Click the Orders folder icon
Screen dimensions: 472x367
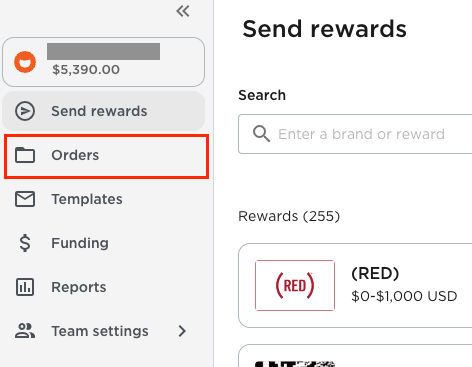coord(25,155)
